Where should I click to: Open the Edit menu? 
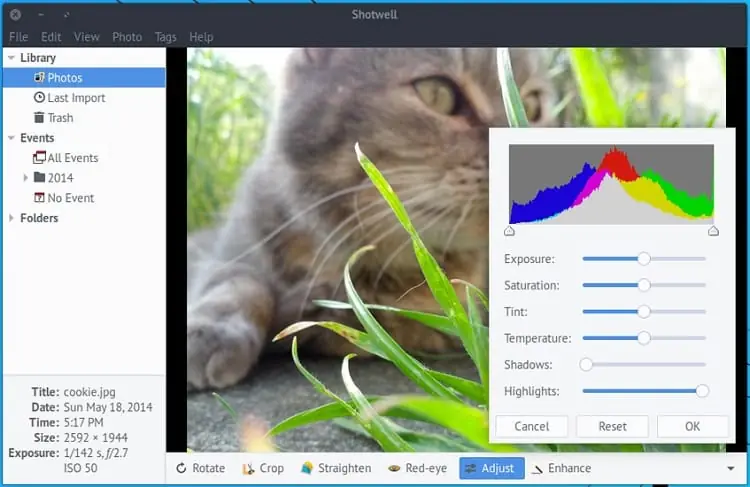tap(51, 37)
